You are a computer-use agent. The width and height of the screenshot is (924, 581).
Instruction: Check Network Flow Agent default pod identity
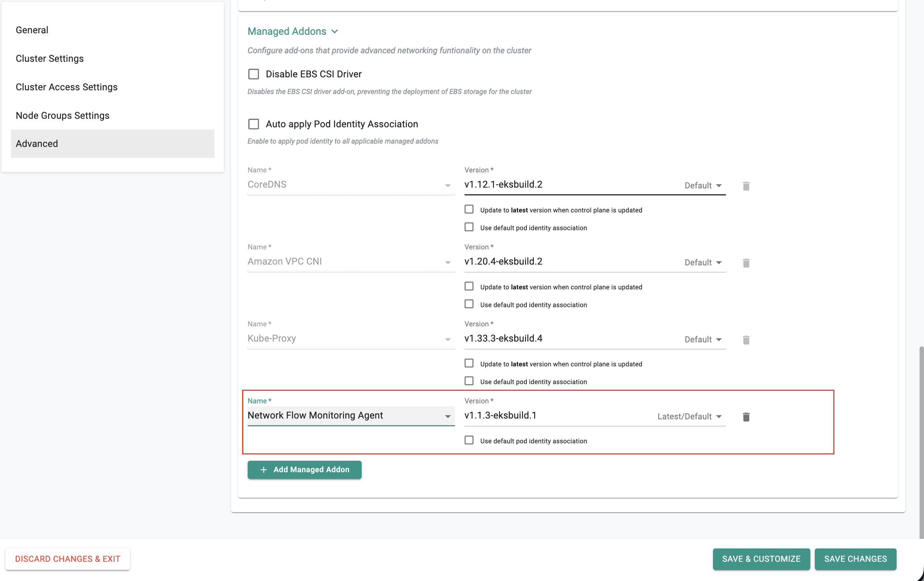(x=469, y=440)
